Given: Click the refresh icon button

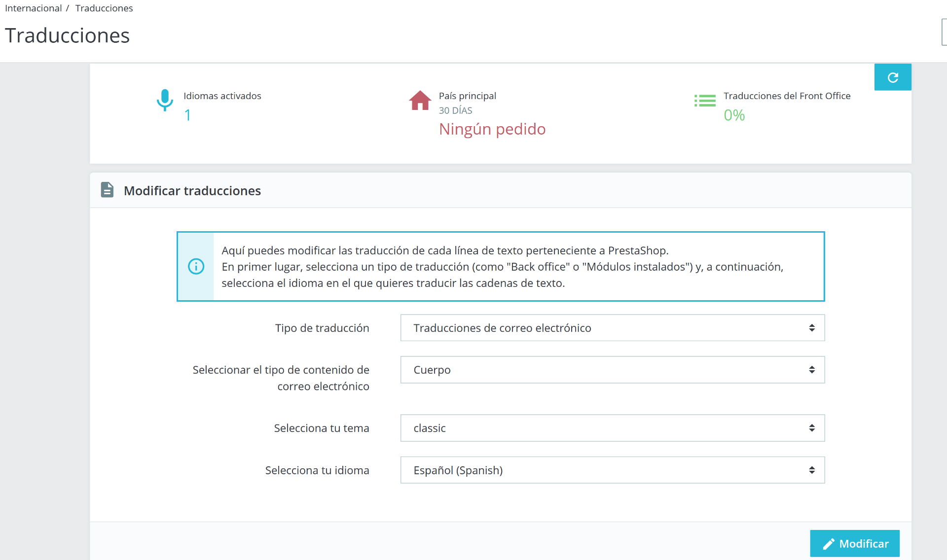Looking at the screenshot, I should tap(892, 77).
